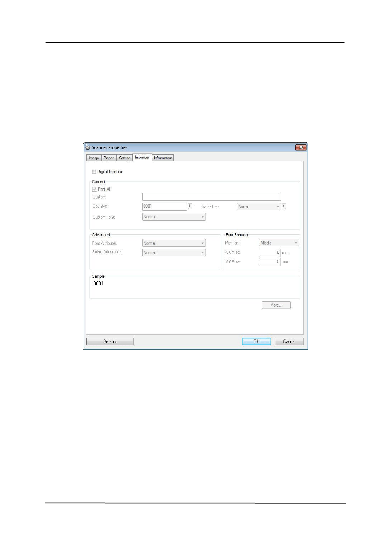Image resolution: width=392 pixels, height=549 pixels.
Task: Click the Counter field showing 0001
Action: coord(164,207)
